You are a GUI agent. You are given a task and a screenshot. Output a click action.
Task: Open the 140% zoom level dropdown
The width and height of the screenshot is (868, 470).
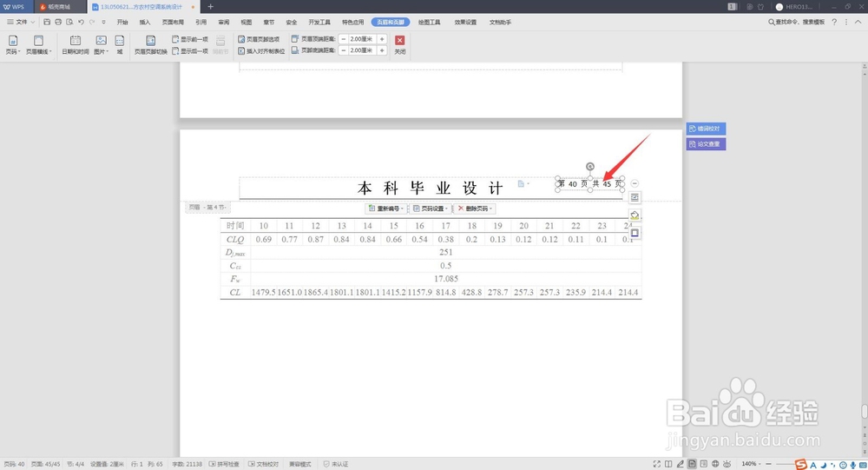751,464
